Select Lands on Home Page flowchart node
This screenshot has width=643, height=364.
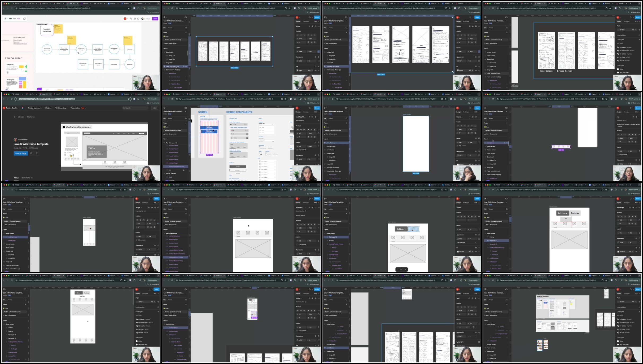click(x=47, y=30)
